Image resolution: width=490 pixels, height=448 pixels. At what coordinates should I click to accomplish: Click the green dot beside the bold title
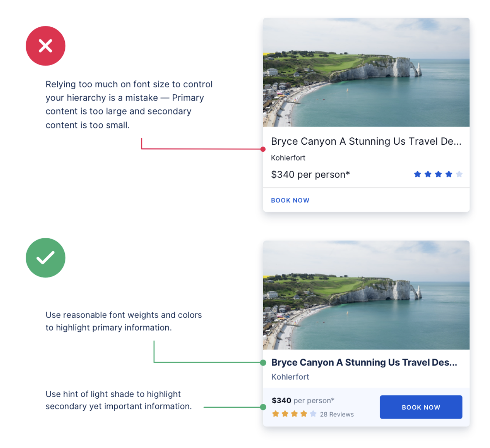tap(263, 363)
